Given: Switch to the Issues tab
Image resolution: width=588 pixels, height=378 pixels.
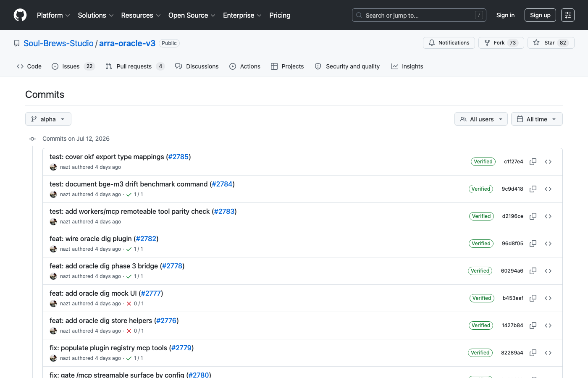Looking at the screenshot, I should click(x=73, y=66).
